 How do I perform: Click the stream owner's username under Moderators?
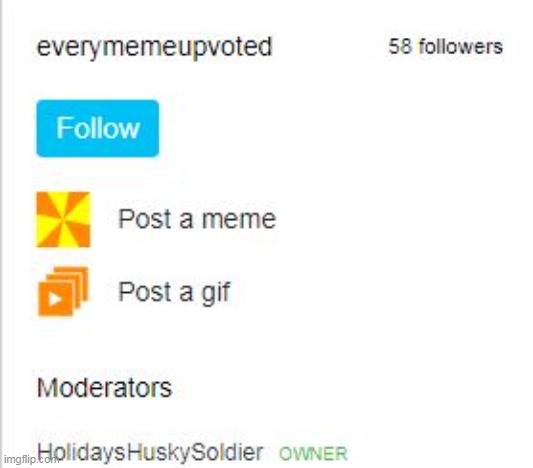coord(150,452)
